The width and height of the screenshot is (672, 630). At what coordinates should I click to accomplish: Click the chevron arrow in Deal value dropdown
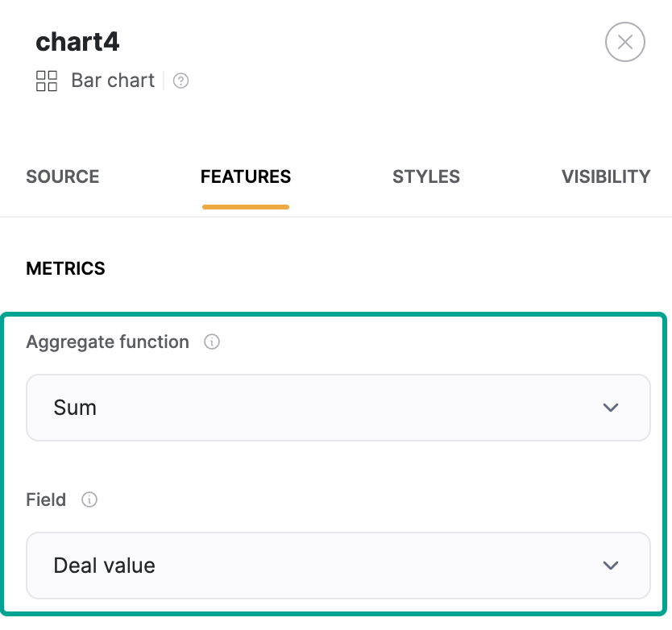[x=610, y=566]
